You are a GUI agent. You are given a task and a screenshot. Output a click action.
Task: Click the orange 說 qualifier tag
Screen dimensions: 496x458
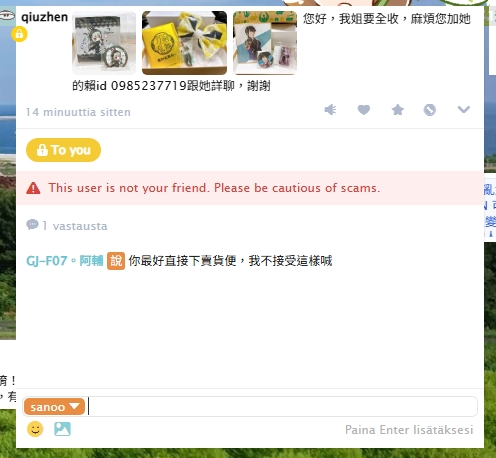pyautogui.click(x=116, y=261)
